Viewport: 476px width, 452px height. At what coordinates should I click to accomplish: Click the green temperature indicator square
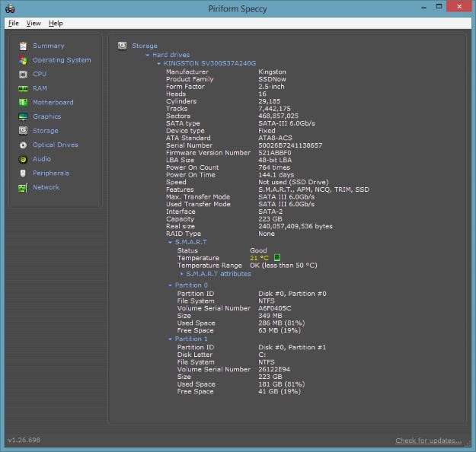pos(277,258)
